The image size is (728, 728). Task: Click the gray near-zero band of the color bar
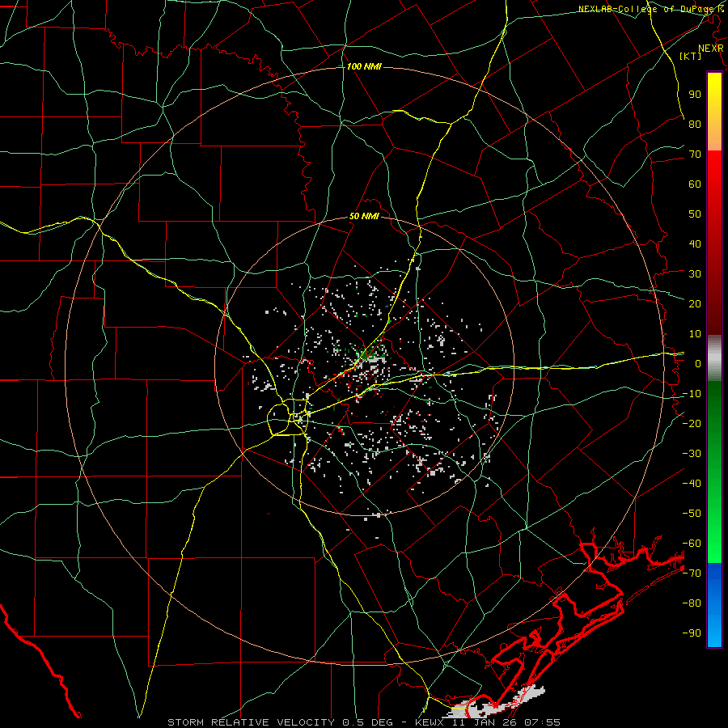pyautogui.click(x=714, y=358)
